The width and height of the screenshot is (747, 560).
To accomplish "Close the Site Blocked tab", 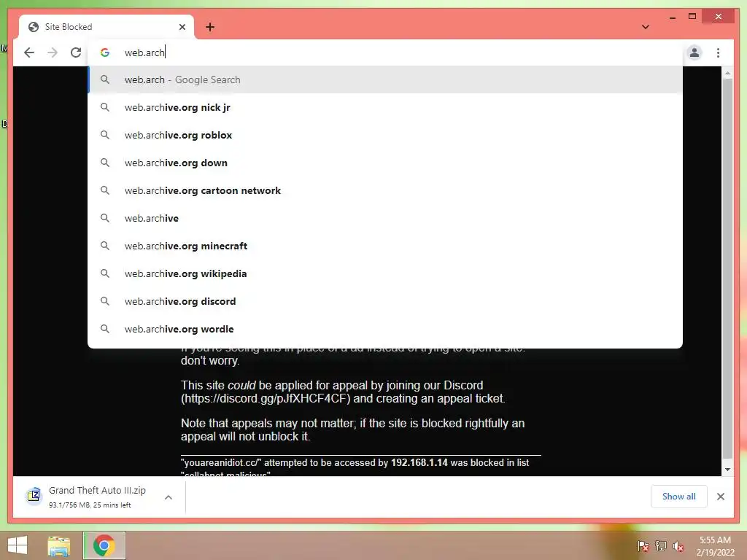I will pos(182,27).
